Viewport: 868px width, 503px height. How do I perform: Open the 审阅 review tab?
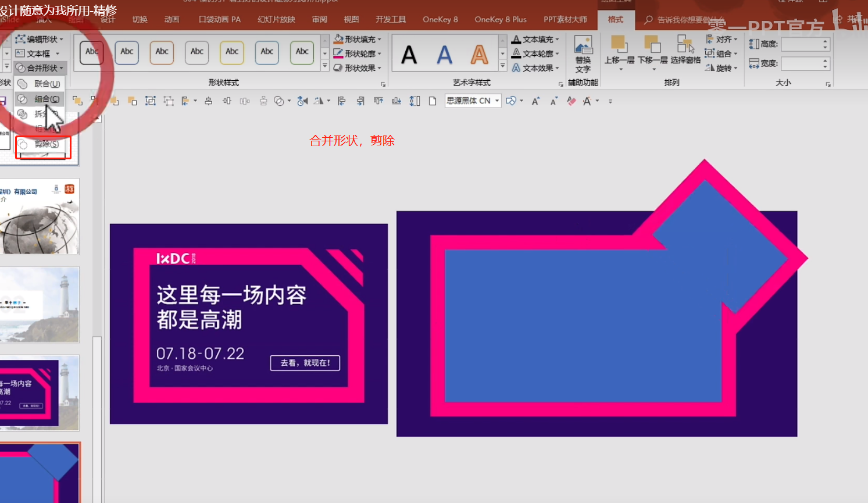coord(319,19)
